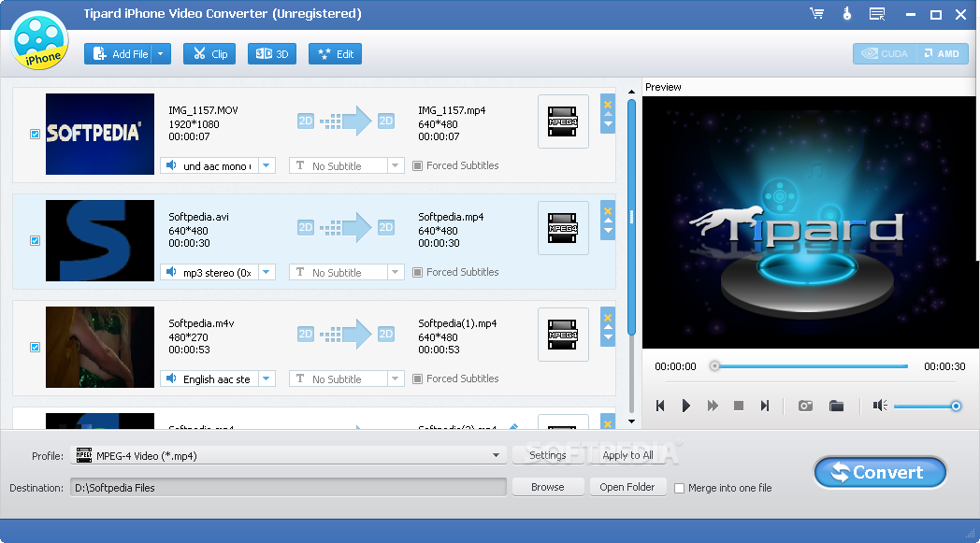The image size is (980, 543).
Task: Open the Profile format dropdown
Action: pyautogui.click(x=289, y=455)
